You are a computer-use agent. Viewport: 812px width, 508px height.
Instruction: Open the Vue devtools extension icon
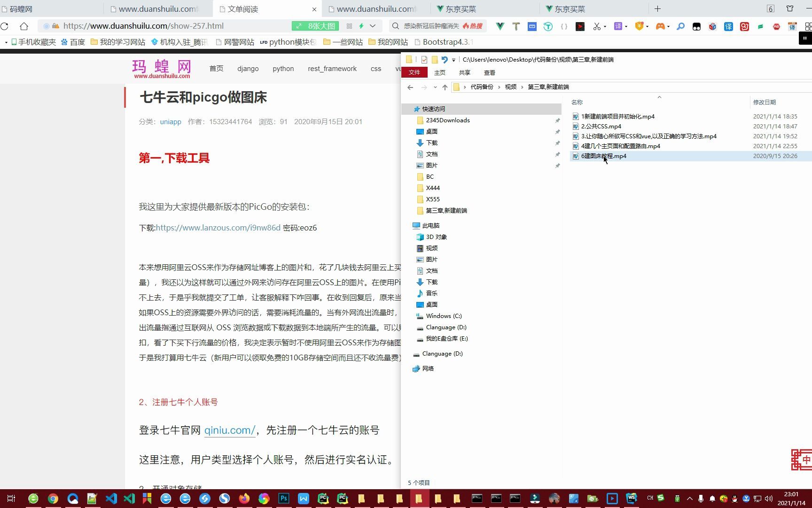pos(500,26)
